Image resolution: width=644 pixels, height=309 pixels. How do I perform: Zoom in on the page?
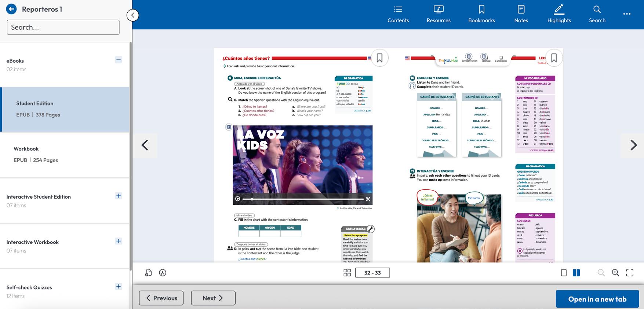[x=615, y=273]
